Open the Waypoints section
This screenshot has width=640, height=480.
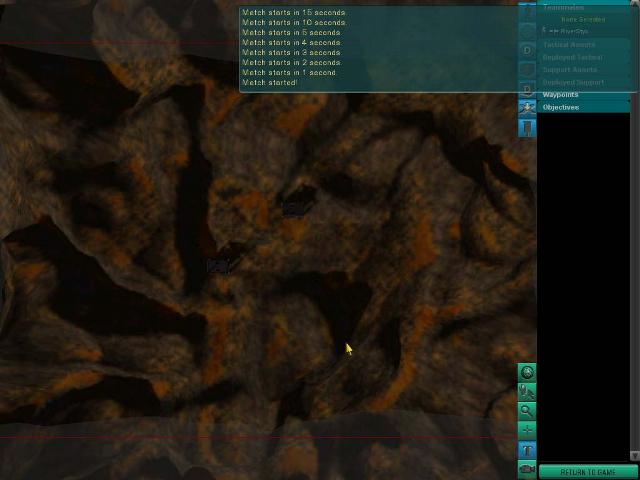(x=583, y=95)
